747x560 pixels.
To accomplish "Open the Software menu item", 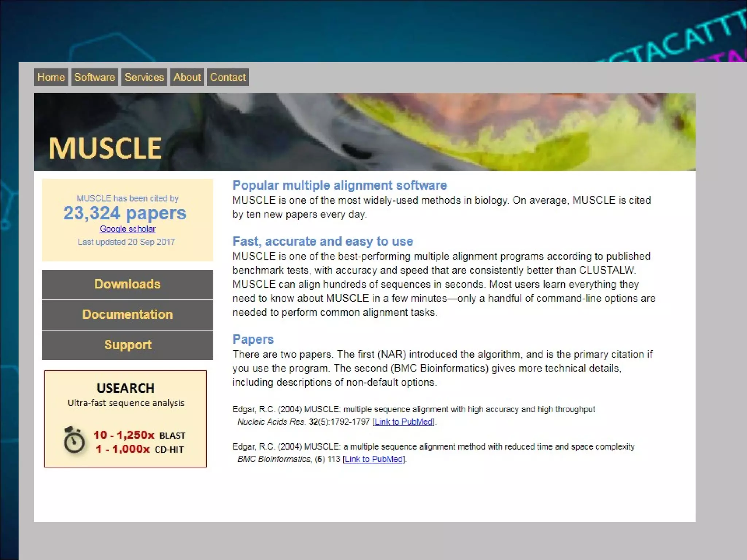I will coord(94,77).
